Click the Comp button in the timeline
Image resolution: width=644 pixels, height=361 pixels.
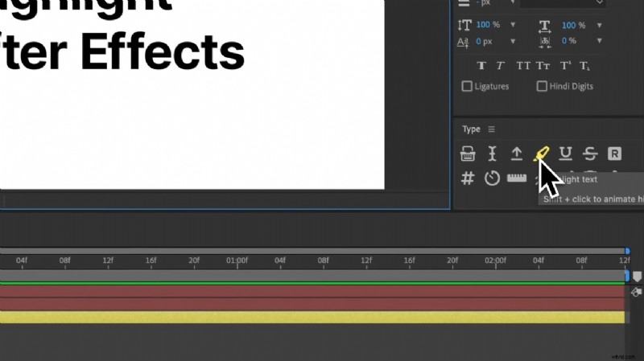point(636,292)
